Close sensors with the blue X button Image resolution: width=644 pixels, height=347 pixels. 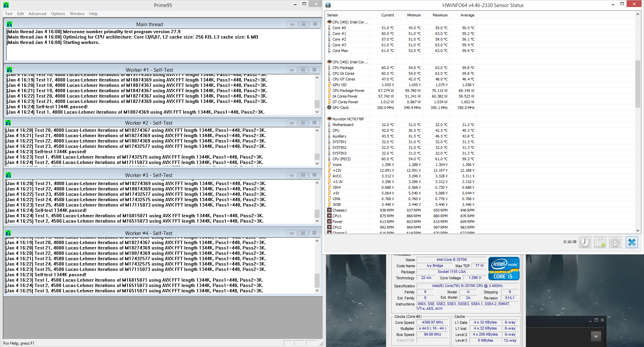pyautogui.click(x=632, y=242)
